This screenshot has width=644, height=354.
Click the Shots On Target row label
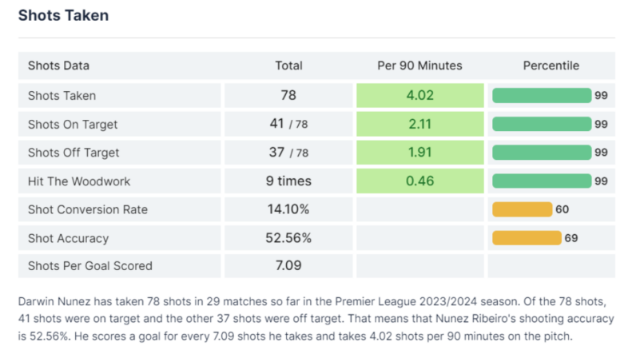coord(73,124)
